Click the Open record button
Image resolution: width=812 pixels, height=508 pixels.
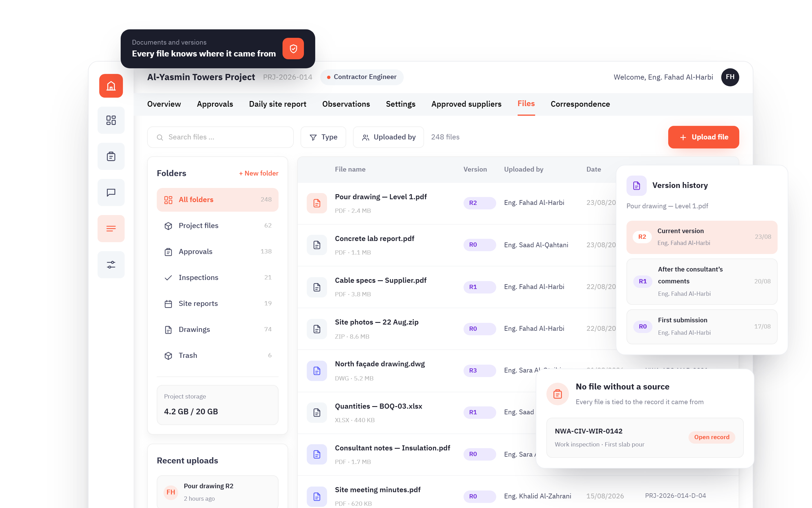712,437
